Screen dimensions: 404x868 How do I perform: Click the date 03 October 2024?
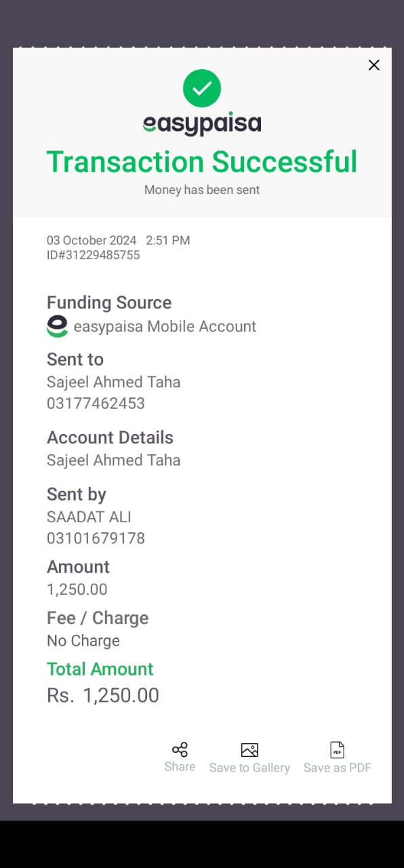(x=92, y=240)
